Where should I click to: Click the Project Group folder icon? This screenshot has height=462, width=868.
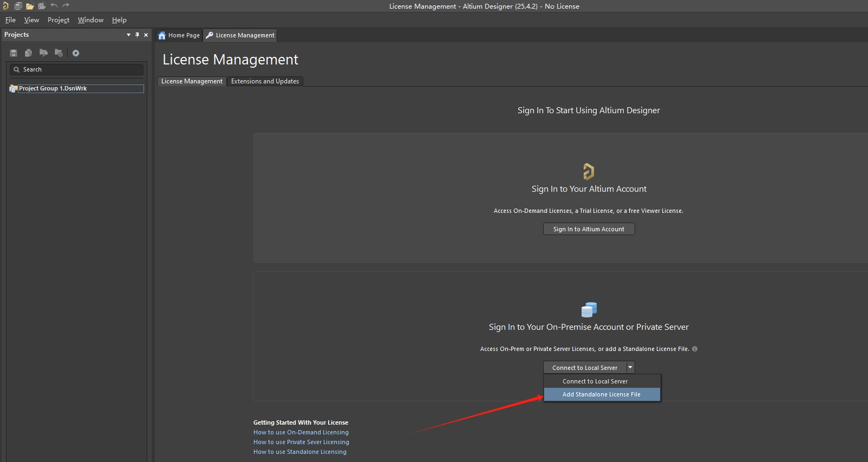[13, 88]
